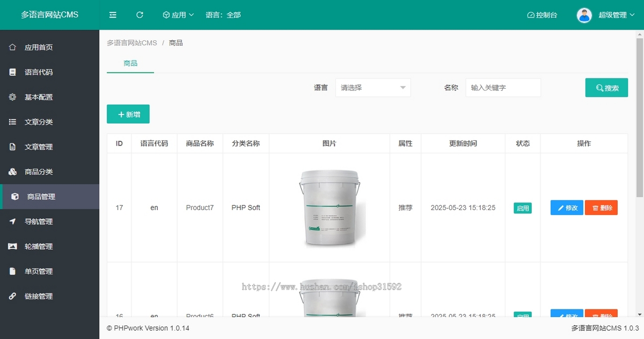Click 推荐 attribute in Product7 row
Image resolution: width=644 pixels, height=339 pixels.
click(406, 207)
